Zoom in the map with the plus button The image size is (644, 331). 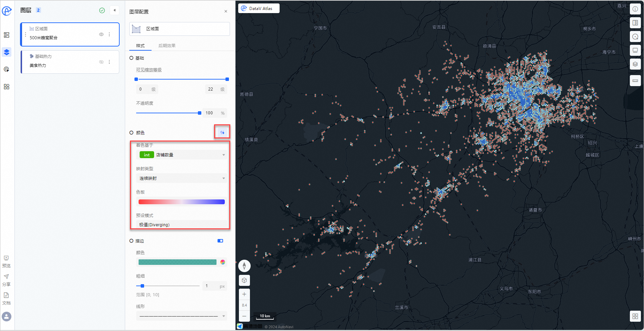(244, 294)
